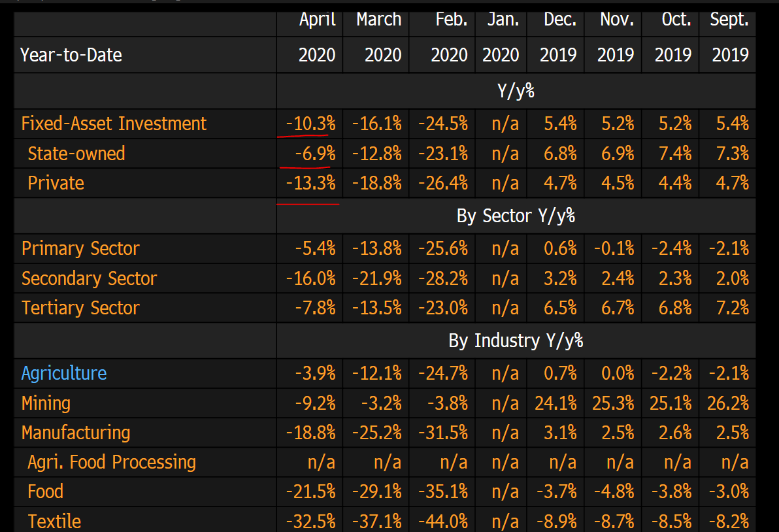Click Fixed-Asset Investment March value -16.1%
779x532 pixels.
tap(377, 123)
